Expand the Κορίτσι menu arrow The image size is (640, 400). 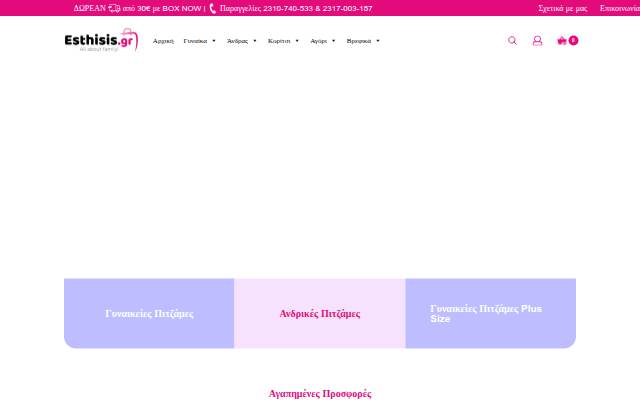pos(297,41)
